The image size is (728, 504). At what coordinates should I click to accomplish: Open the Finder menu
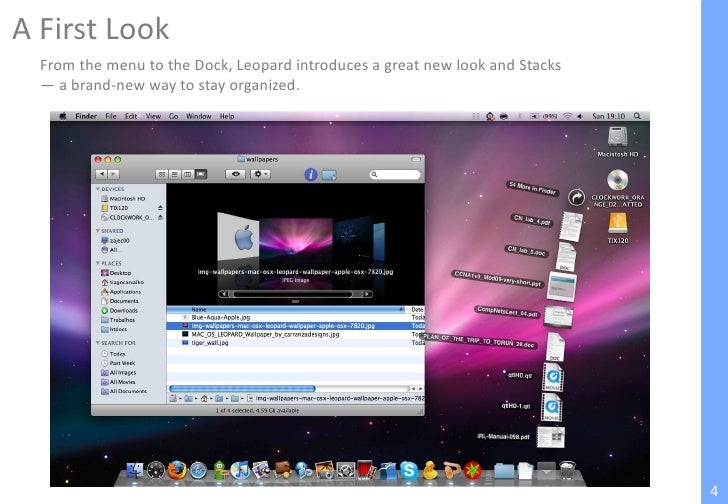86,116
